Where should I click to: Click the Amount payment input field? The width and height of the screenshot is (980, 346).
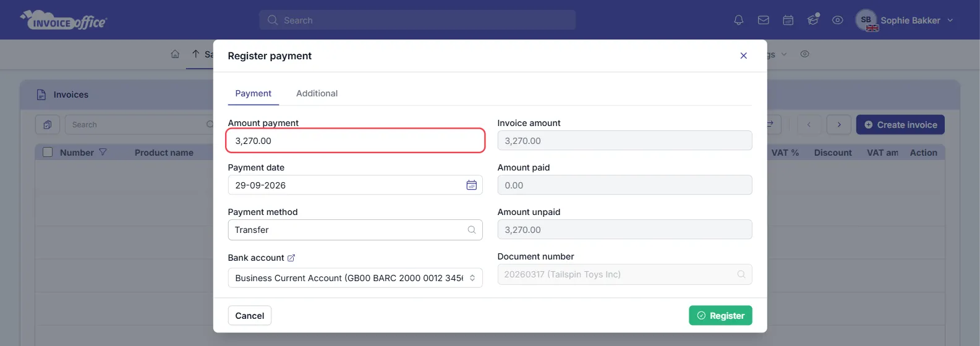pos(355,141)
